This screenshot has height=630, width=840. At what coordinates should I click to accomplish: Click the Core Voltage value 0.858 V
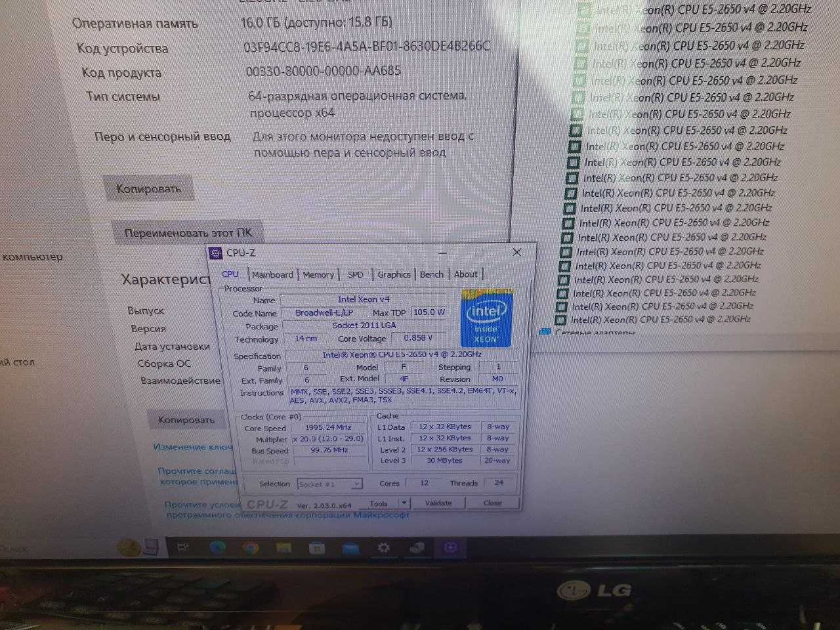click(419, 338)
